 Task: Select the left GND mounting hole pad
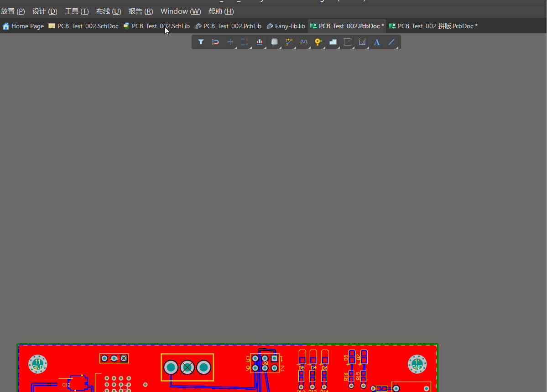[x=38, y=364]
